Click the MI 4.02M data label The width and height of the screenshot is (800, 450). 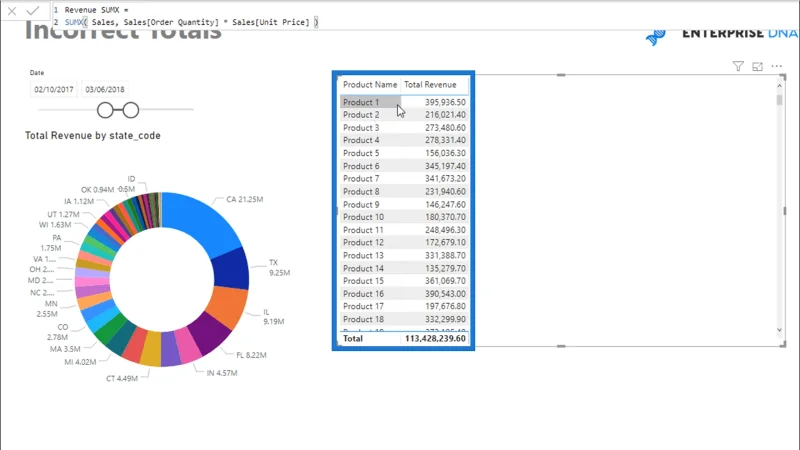[80, 362]
